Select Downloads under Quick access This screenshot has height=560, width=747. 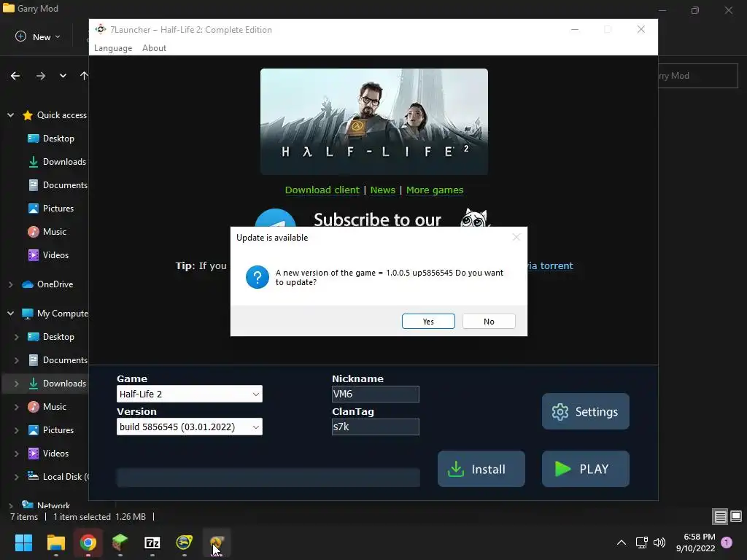tap(57, 162)
